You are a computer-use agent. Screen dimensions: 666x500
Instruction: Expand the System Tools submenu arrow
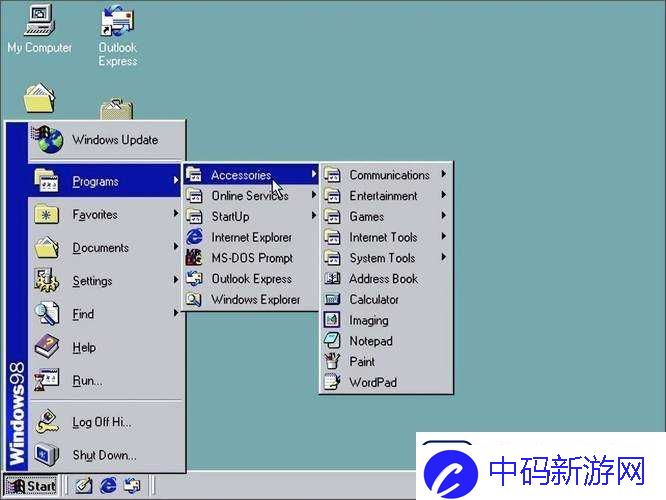pyautogui.click(x=443, y=257)
